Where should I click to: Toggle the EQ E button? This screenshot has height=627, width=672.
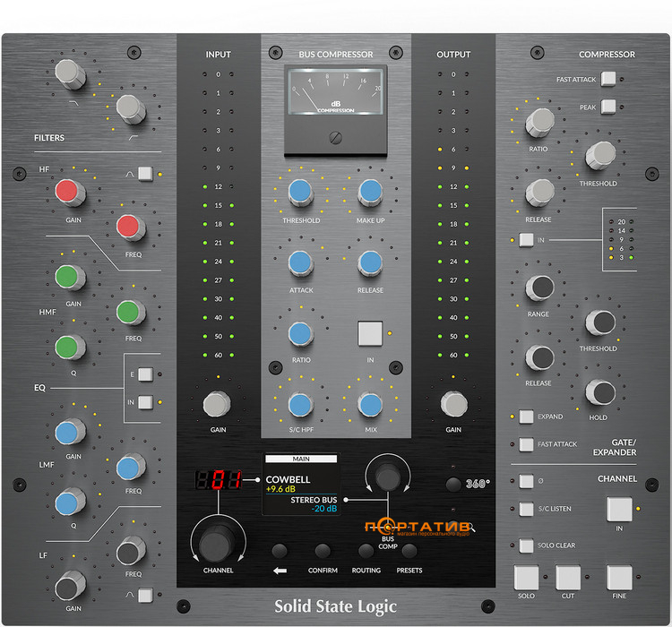tap(145, 374)
